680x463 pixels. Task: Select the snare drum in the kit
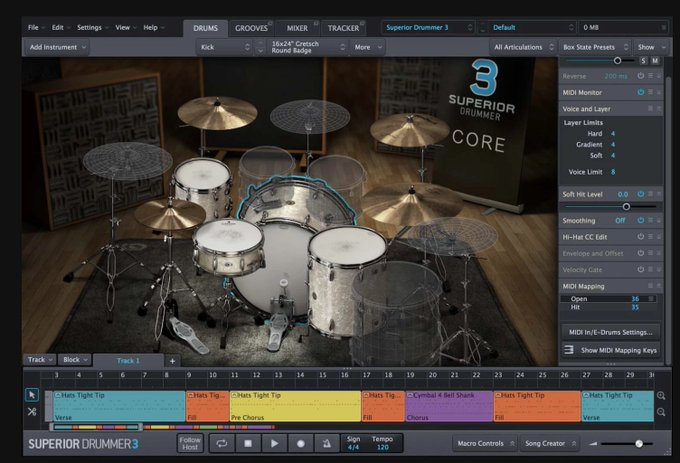click(x=228, y=247)
